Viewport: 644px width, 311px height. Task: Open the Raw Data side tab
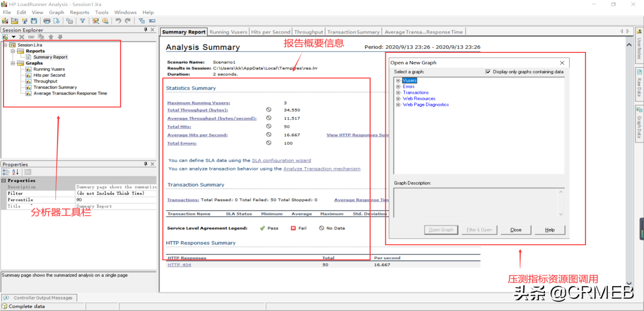click(x=639, y=84)
